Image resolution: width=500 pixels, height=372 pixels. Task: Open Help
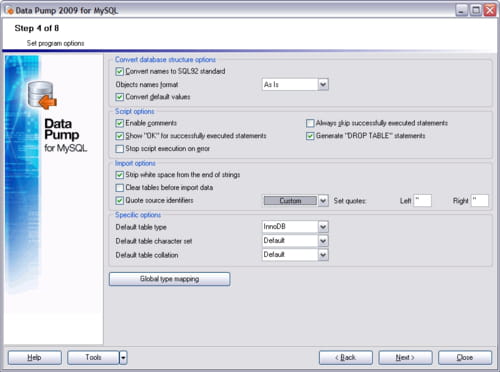35,358
